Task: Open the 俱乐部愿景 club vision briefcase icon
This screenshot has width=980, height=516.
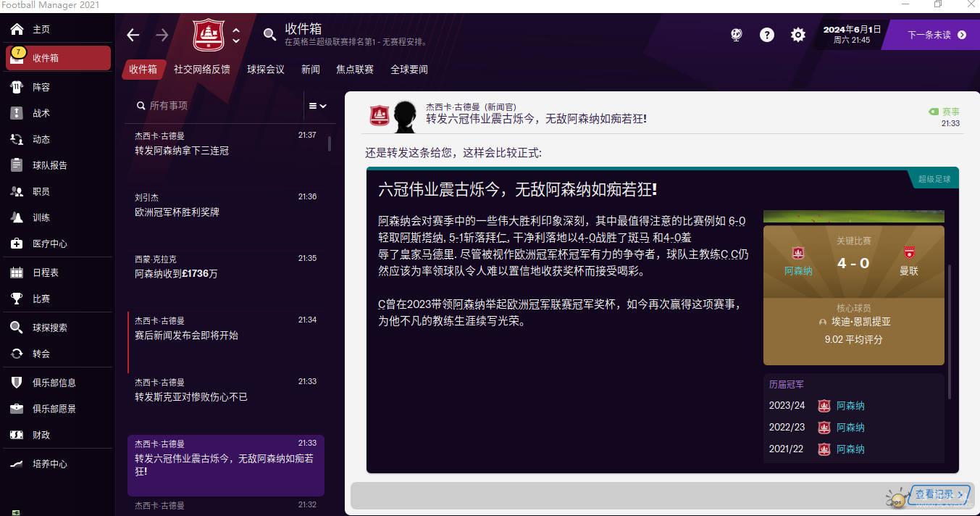Action: pos(17,409)
